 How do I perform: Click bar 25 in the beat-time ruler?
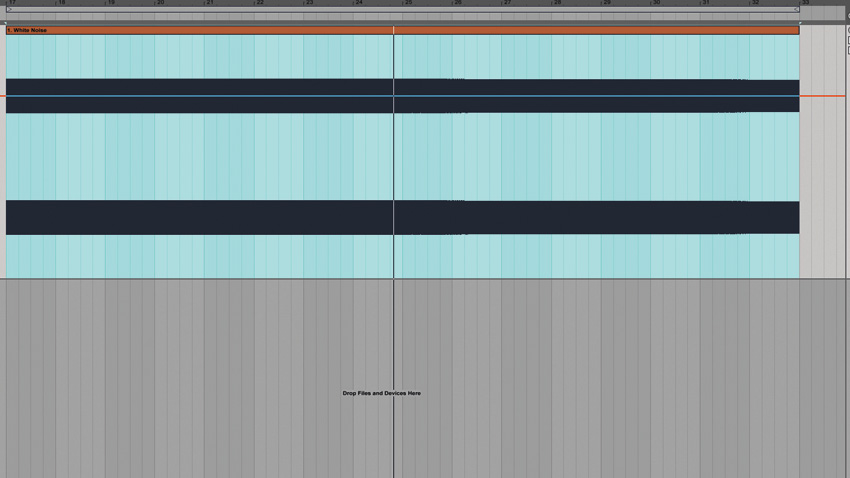coord(408,3)
